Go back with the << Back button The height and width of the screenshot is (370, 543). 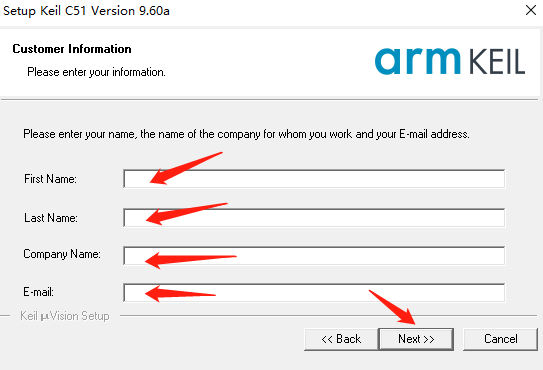coord(341,339)
